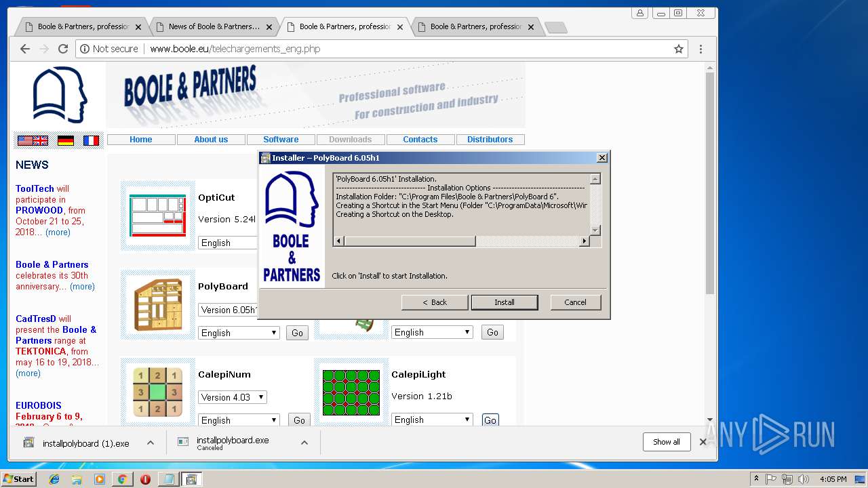This screenshot has width=868, height=488.
Task: Click the PolyBoard cabinet thumbnail
Action: point(158,304)
